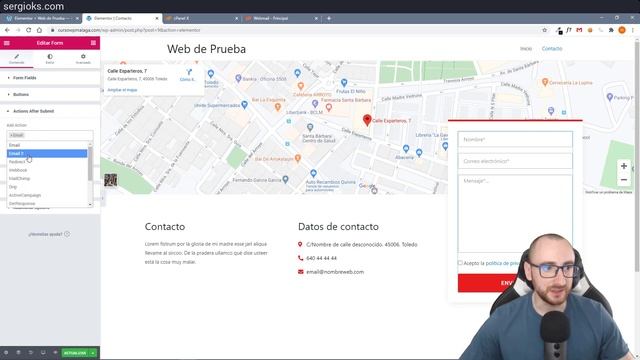Image resolution: width=640 pixels, height=360 pixels.
Task: Open the Navigator layers icon
Action: [x=18, y=352]
